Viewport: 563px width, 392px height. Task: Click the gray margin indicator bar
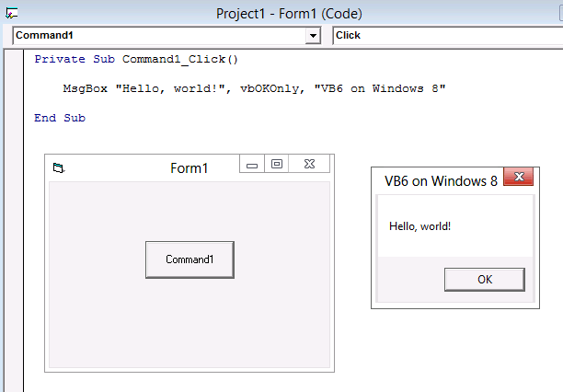(15, 221)
